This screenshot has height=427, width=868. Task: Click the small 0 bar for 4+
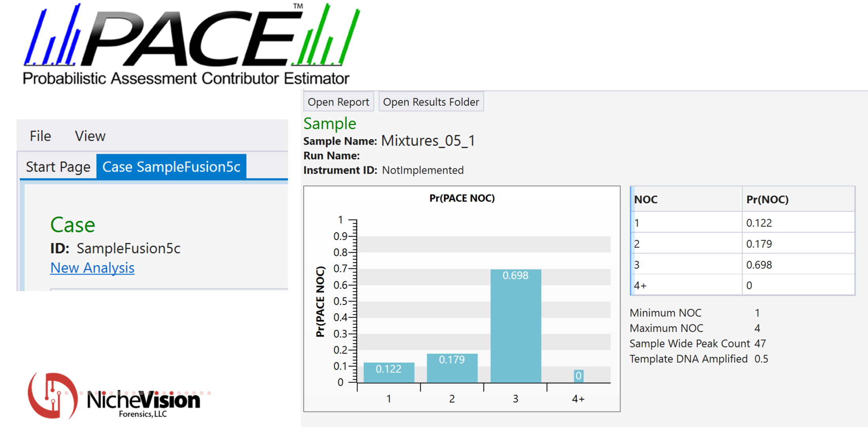(578, 376)
